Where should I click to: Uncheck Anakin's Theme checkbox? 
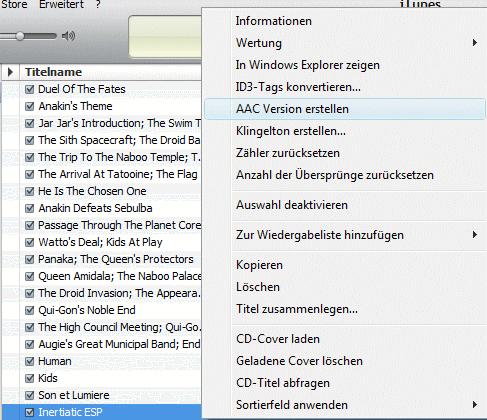click(x=30, y=106)
